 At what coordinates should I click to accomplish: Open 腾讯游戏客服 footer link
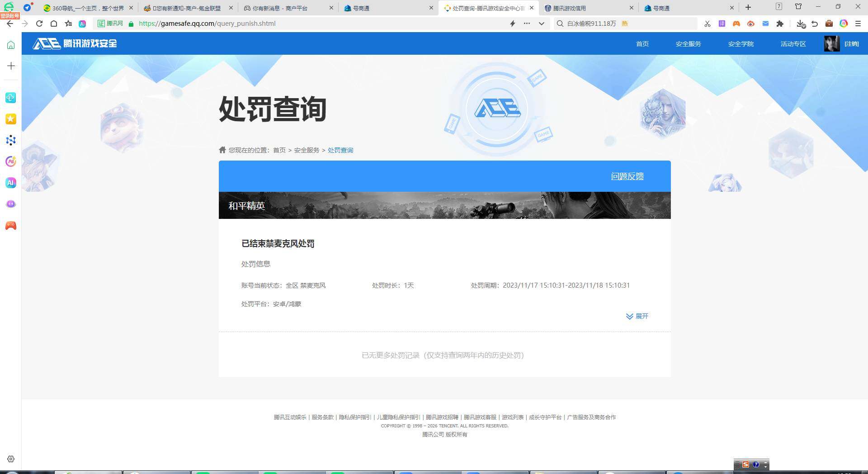[x=480, y=417]
